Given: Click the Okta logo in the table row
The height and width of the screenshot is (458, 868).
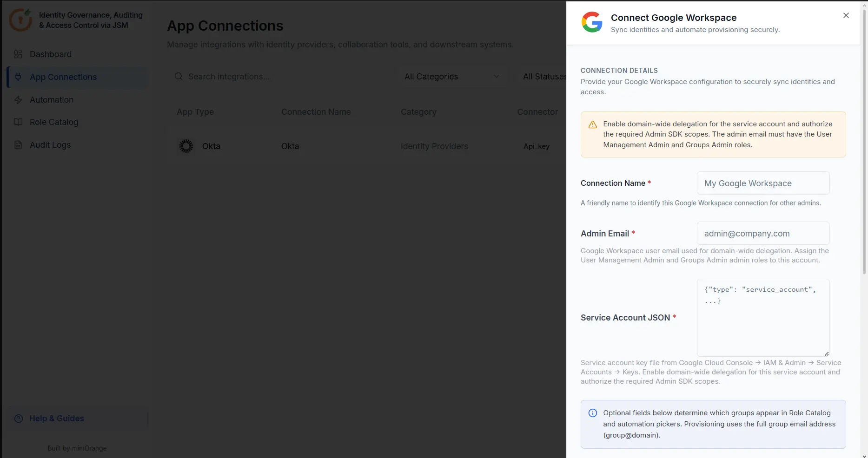Looking at the screenshot, I should pos(186,146).
